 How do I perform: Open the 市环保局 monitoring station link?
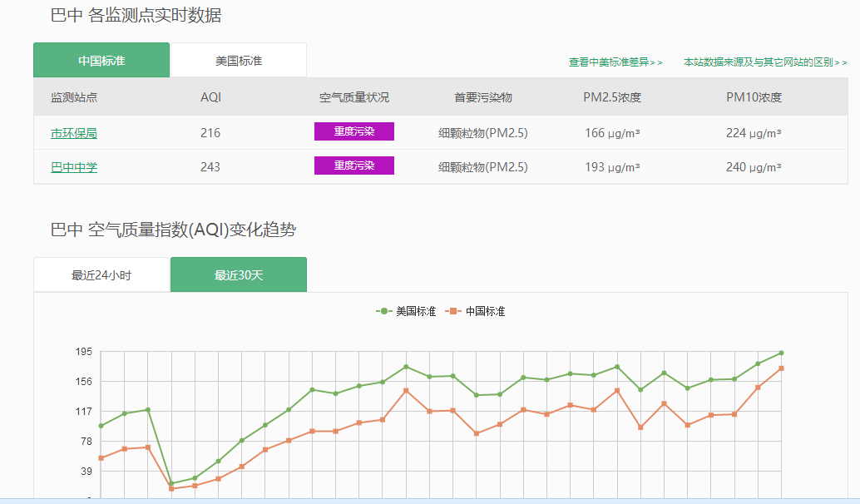pos(74,133)
